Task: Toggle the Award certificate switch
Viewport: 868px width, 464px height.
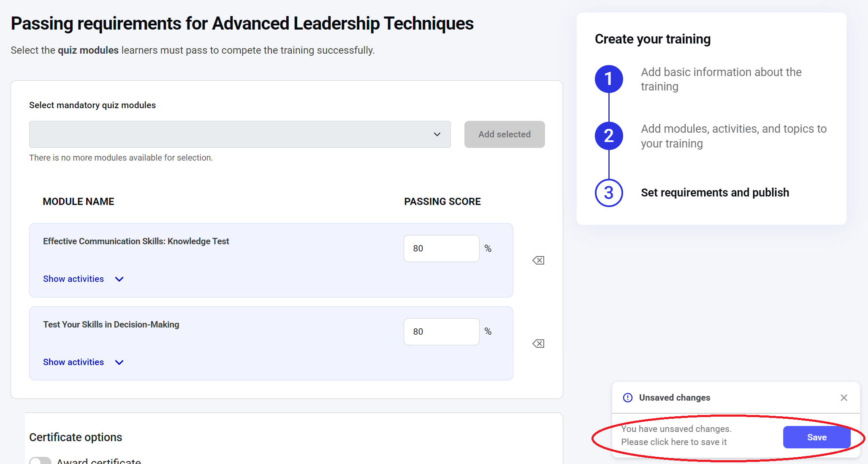Action: (x=41, y=460)
